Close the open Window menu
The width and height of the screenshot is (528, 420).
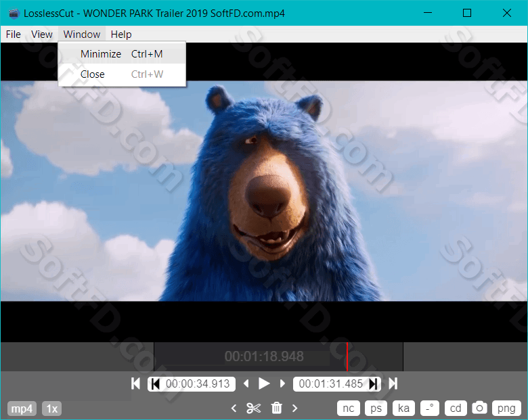tap(82, 34)
